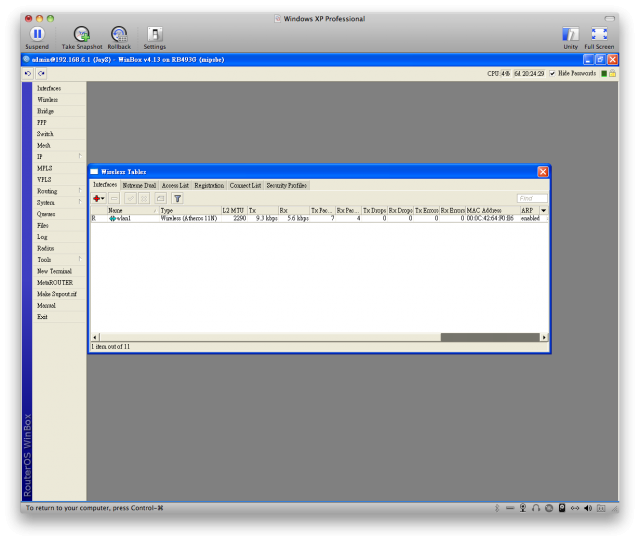Click the padlock icon in WinBox toolbar

[612, 73]
